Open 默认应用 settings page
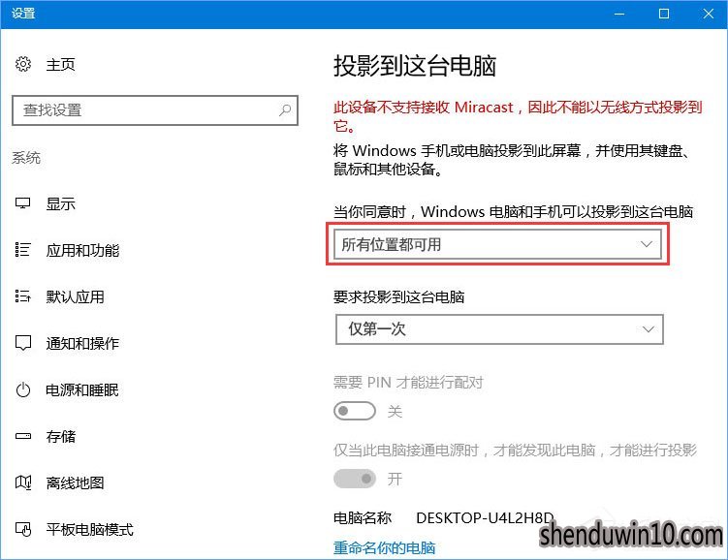This screenshot has height=560, width=728. click(76, 296)
